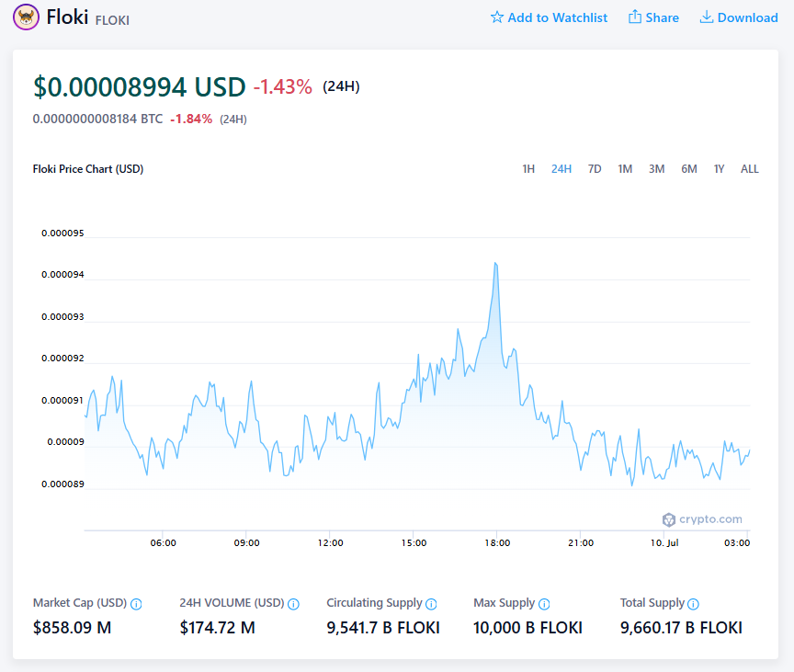This screenshot has height=672, width=794.
Task: Click the download tray icon
Action: coord(707,17)
